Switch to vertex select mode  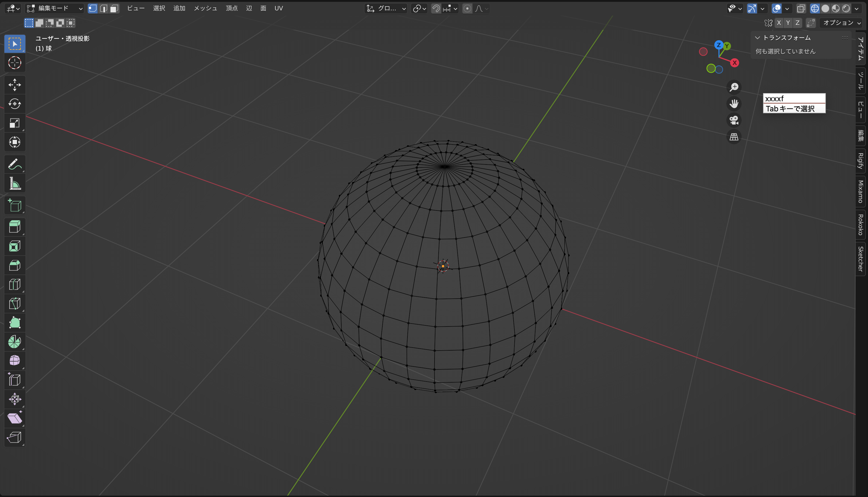click(x=92, y=8)
